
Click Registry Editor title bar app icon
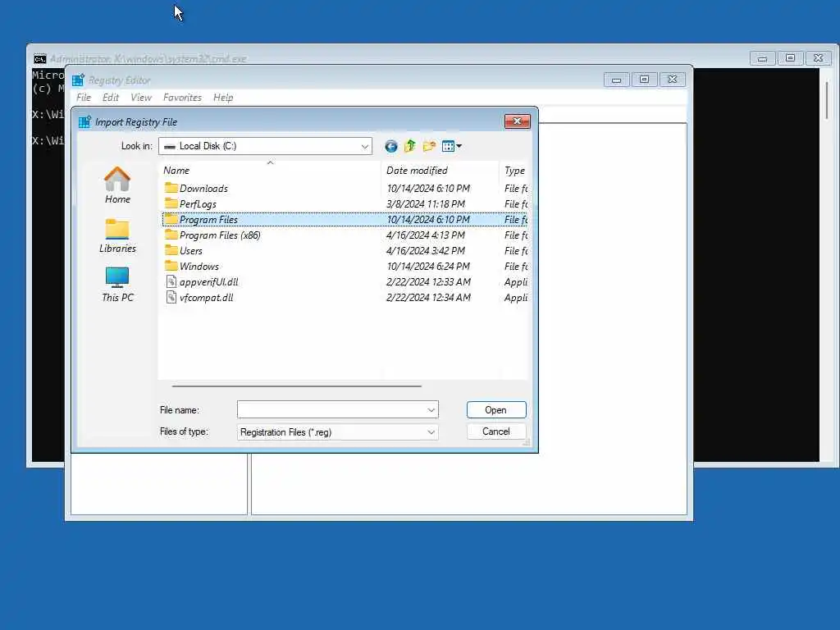[78, 80]
